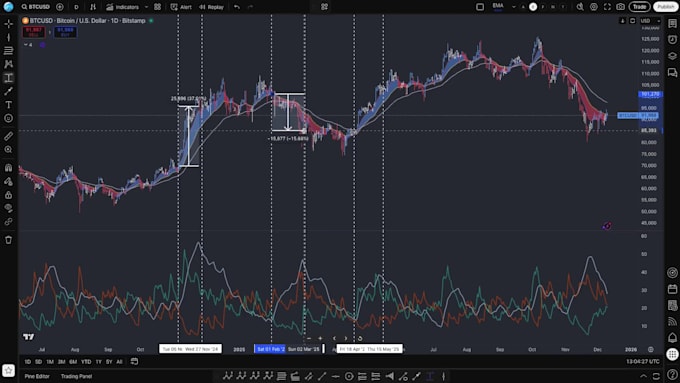Screen dimensions: 680x383
Task: Enter fullscreen mode
Action: tap(607, 7)
